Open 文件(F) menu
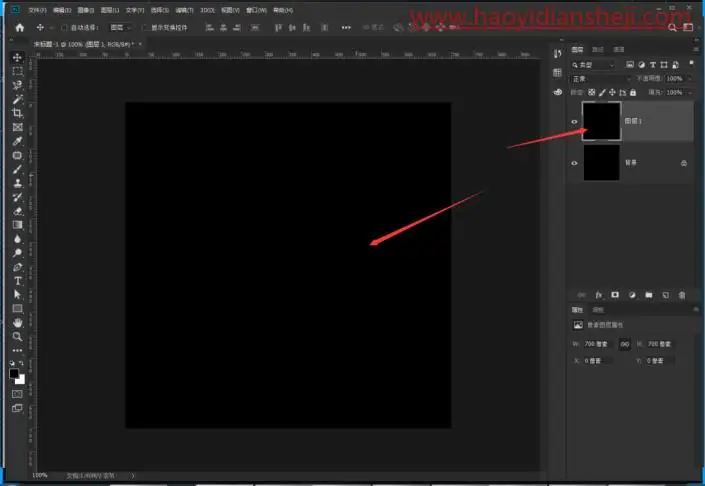Screen dimensions: 705x486 (37, 10)
